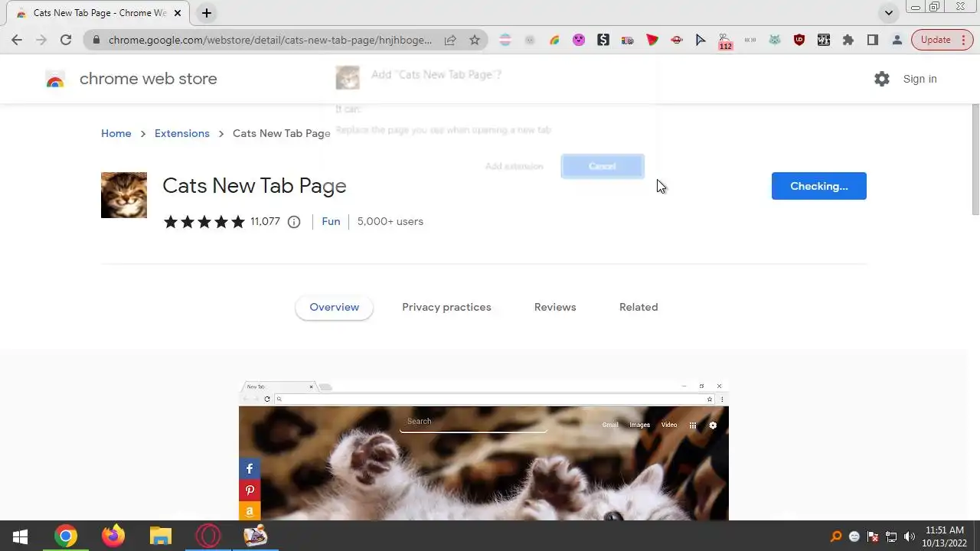
Task: Open the rainbow extension icon in toolbar
Action: coord(554,40)
